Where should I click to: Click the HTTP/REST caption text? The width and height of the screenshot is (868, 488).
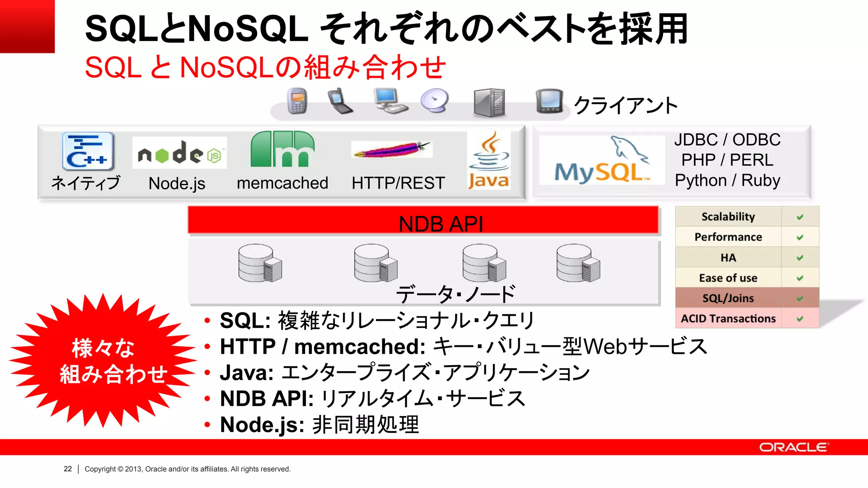[x=398, y=183]
